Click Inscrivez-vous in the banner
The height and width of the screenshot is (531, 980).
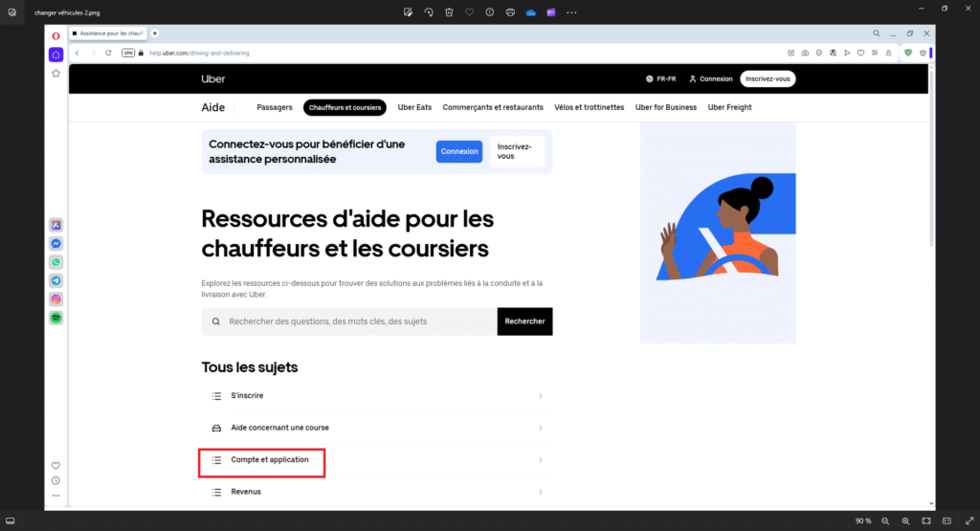[x=517, y=152]
